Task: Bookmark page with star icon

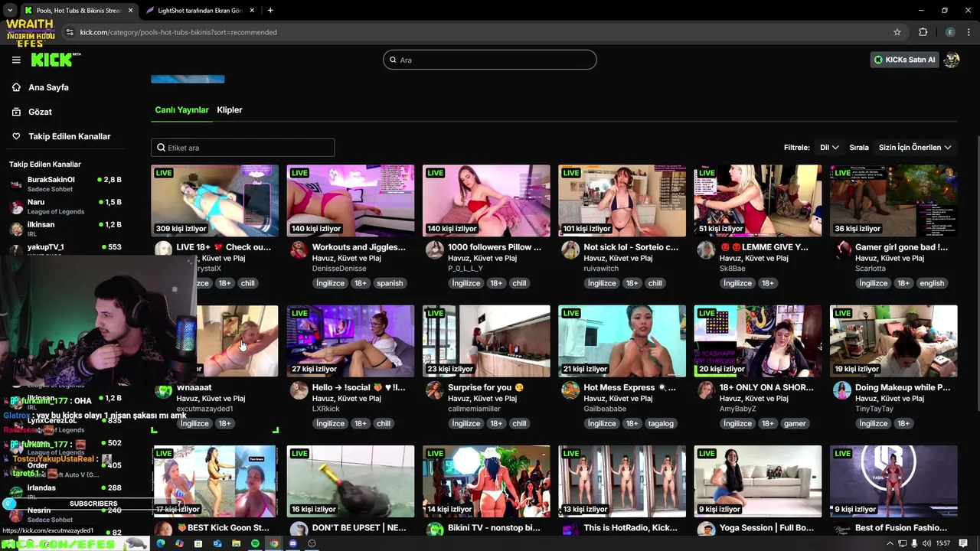Action: pos(897,32)
